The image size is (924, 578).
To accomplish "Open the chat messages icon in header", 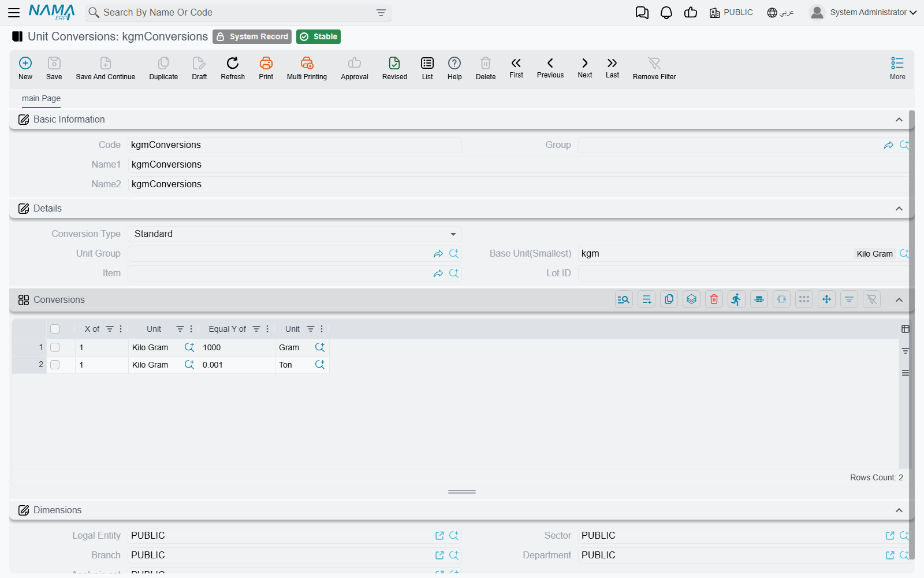I will point(642,13).
